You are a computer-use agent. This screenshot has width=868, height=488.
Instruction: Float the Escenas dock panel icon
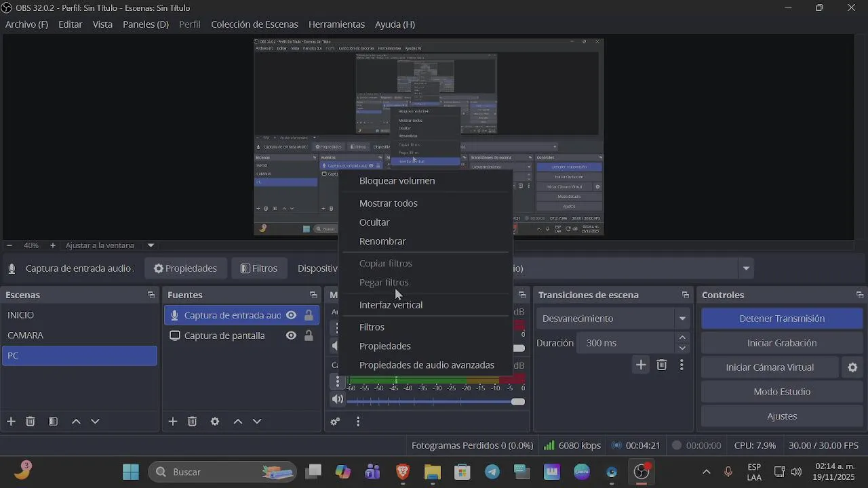coord(151,295)
